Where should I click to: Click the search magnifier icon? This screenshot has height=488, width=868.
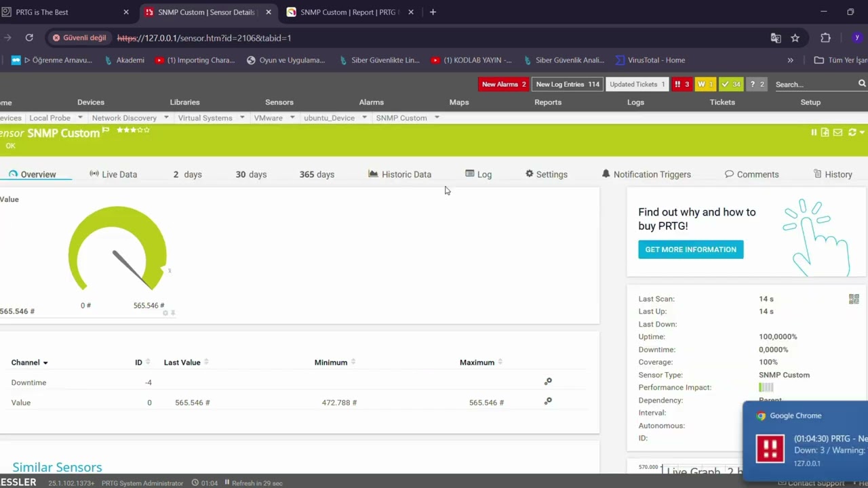862,83
